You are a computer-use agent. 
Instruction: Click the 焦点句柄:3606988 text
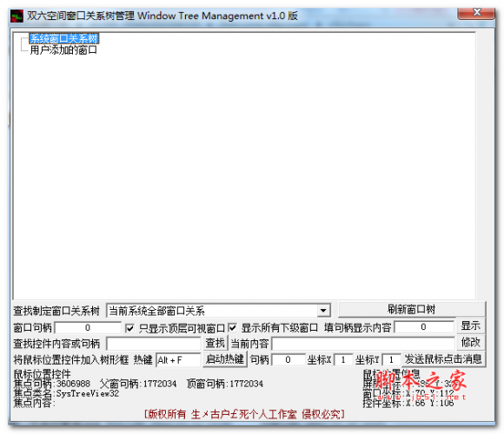point(52,384)
